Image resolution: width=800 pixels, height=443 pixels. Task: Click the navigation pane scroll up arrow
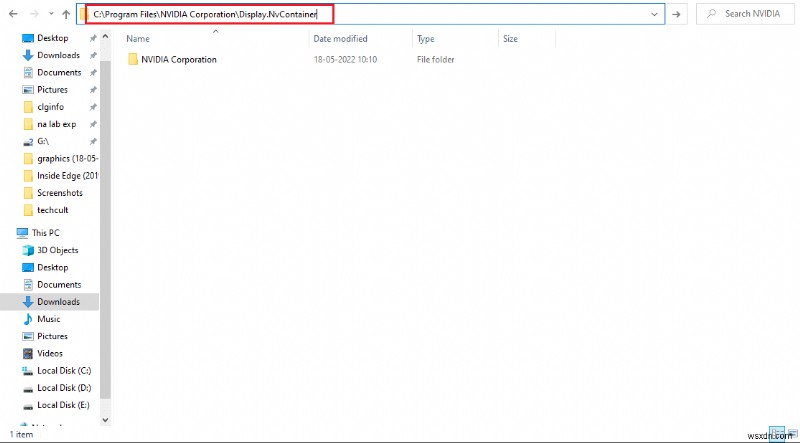[106, 37]
